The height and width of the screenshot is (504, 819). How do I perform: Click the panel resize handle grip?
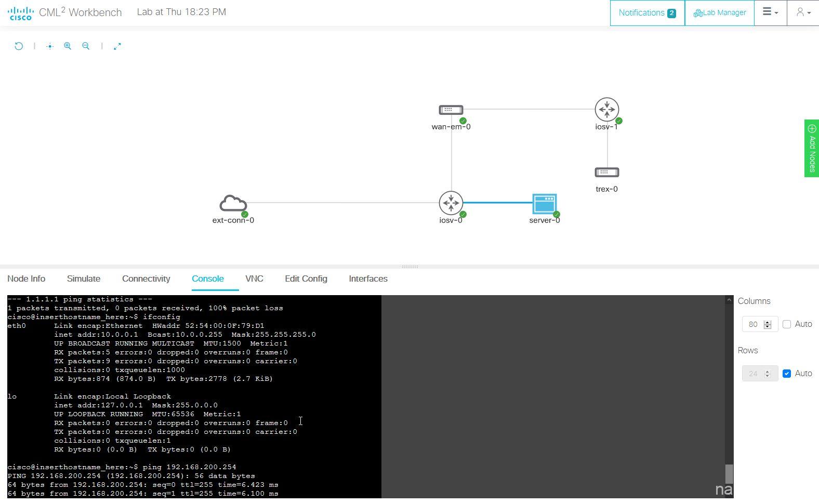[410, 267]
